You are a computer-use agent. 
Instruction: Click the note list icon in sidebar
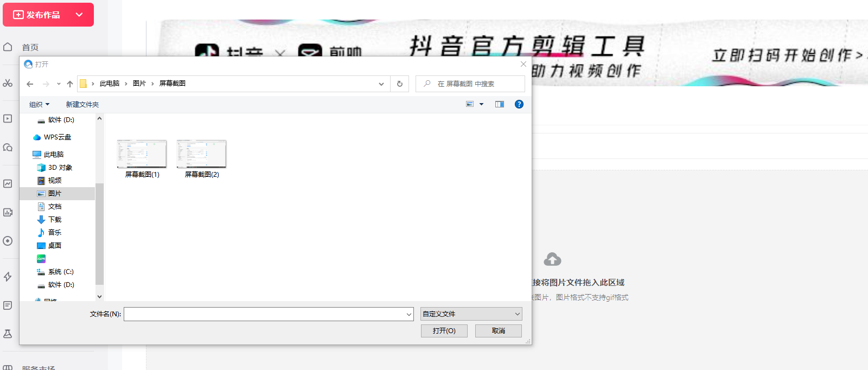coord(8,305)
